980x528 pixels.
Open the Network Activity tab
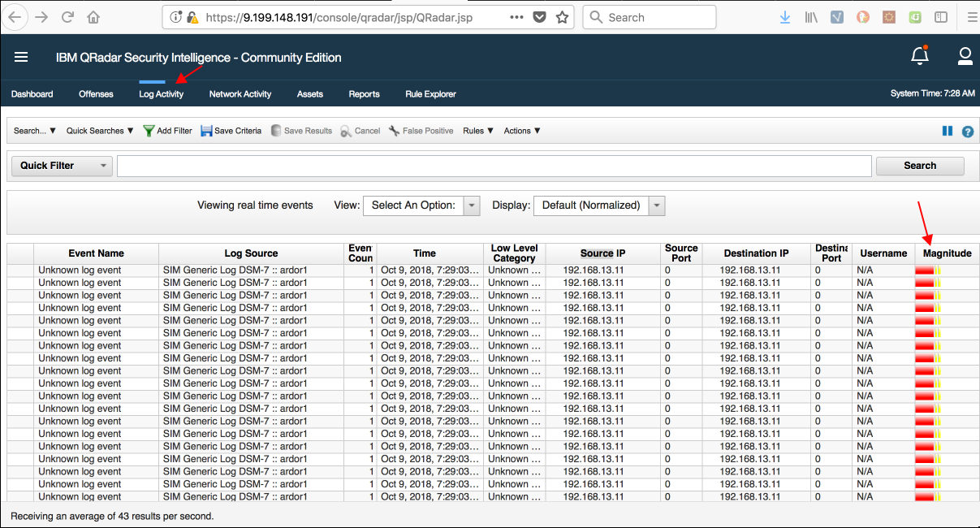[240, 93]
